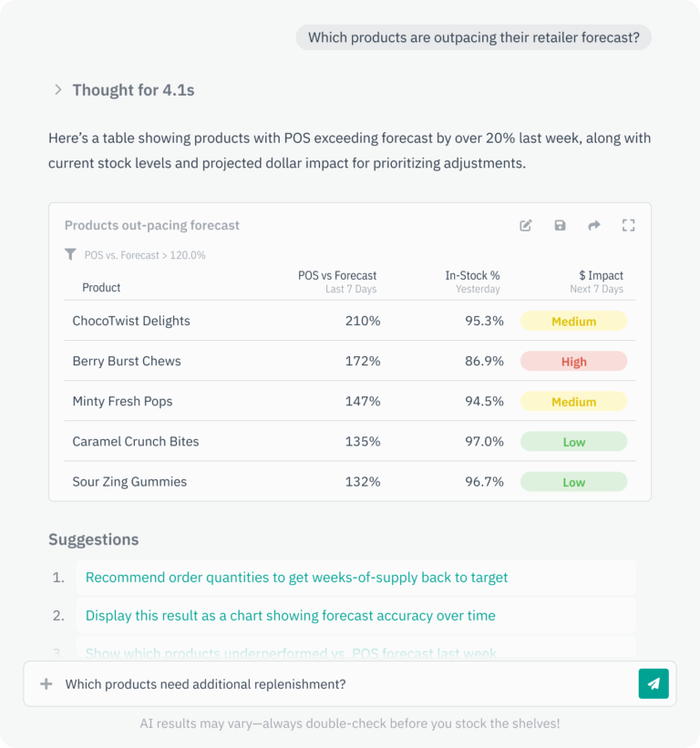The image size is (700, 748).
Task: Click the Recommend order quantities suggestion
Action: pyautogui.click(x=296, y=578)
